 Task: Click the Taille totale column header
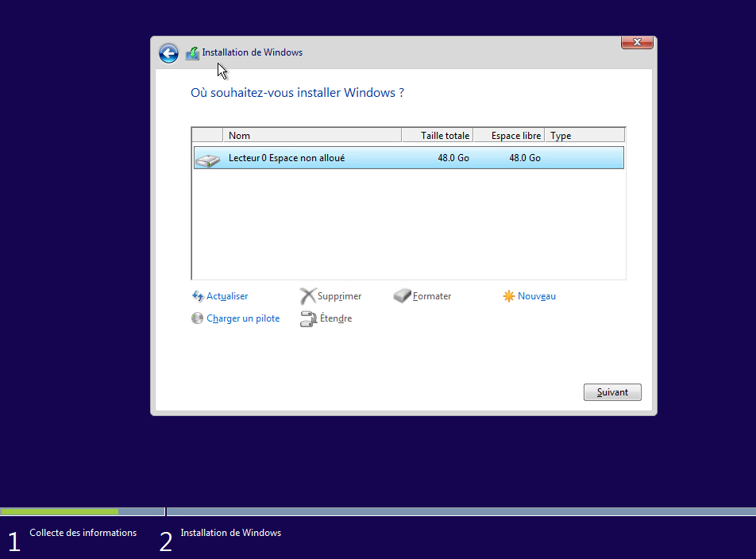pos(437,136)
